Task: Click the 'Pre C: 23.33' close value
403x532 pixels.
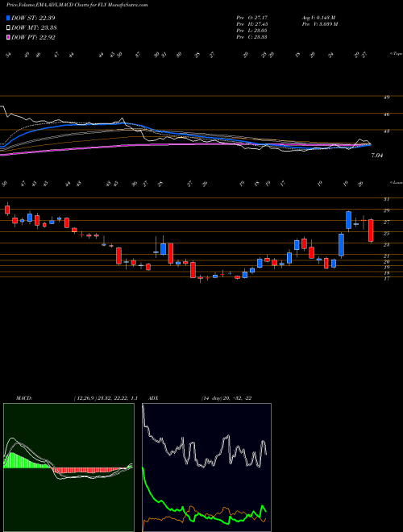Action: pos(251,37)
